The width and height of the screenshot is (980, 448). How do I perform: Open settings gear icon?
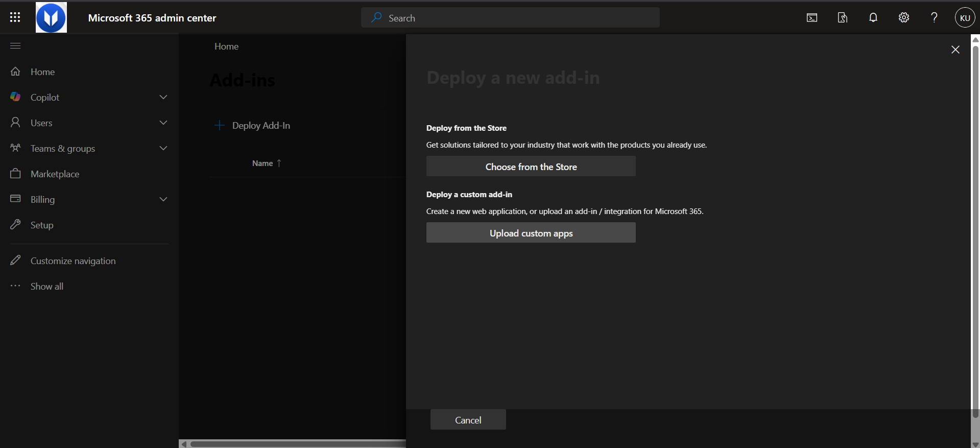[904, 18]
